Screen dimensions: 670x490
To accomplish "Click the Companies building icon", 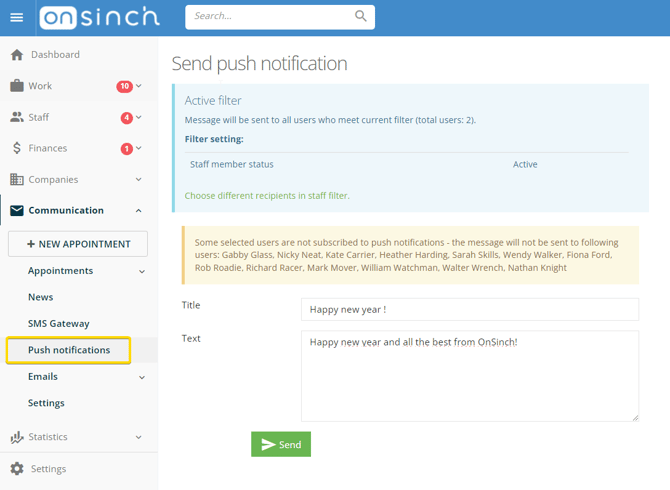I will 17,179.
